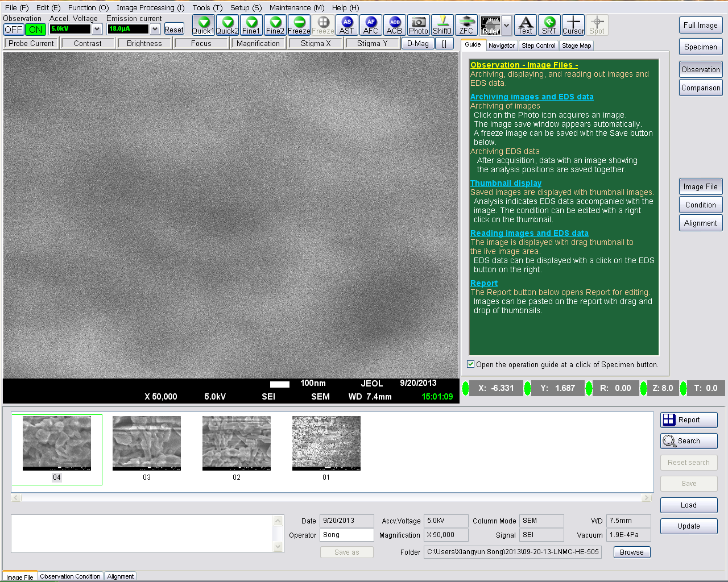Expand the Emission current dropdown

pos(155,29)
